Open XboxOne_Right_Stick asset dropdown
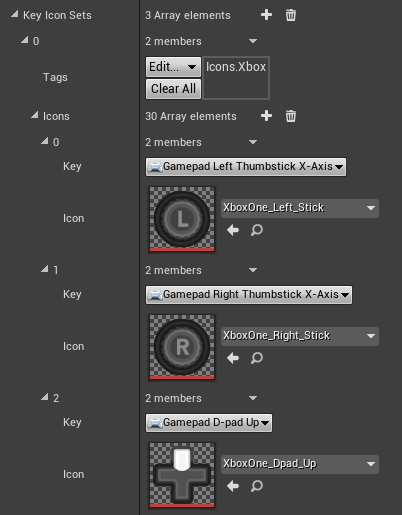The height and width of the screenshot is (515, 402). click(x=300, y=336)
